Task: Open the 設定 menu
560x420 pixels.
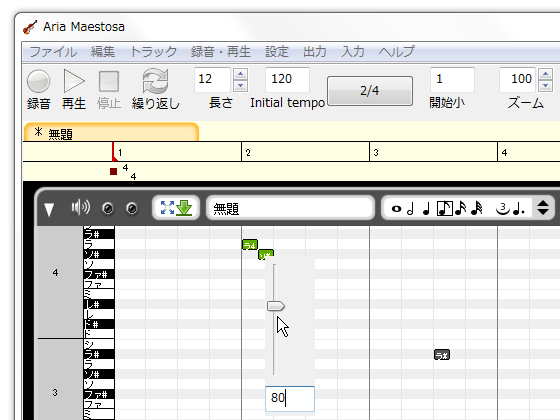Action: pos(277,52)
